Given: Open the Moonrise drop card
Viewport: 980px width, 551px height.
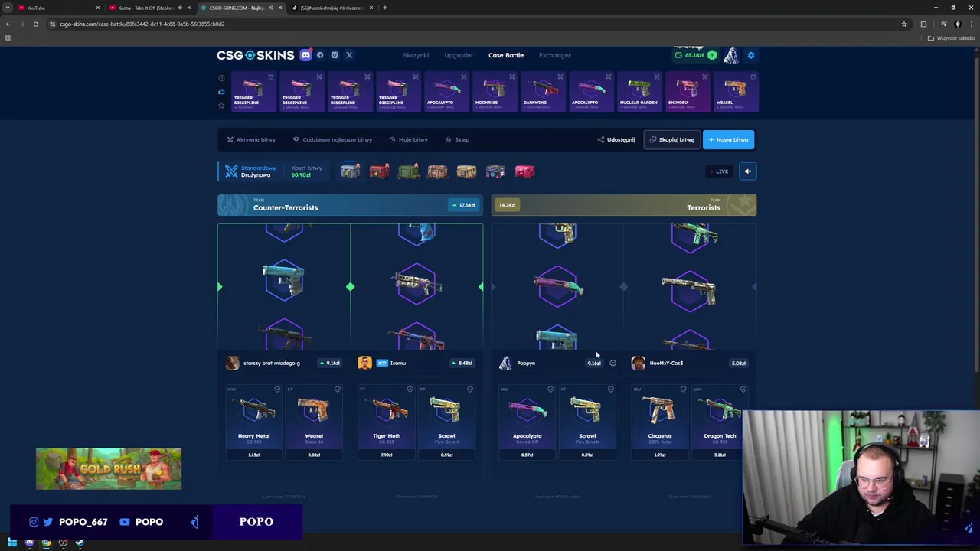Looking at the screenshot, I should 495,92.
